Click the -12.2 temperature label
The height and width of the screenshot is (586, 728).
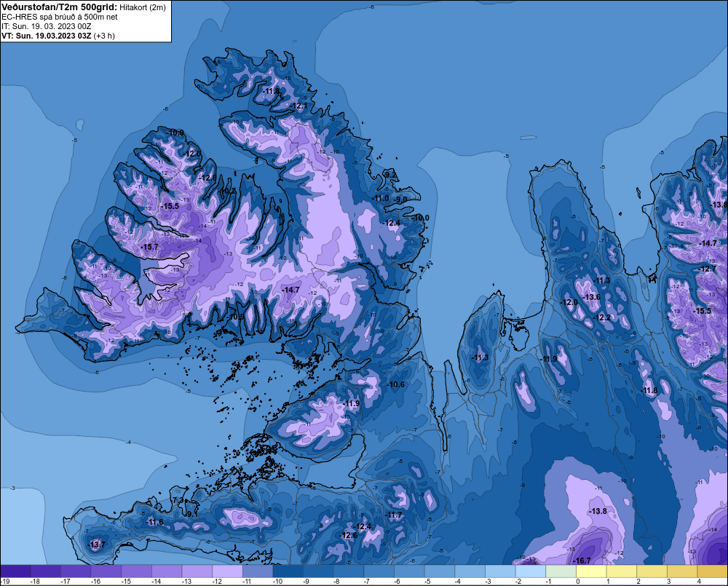pyautogui.click(x=602, y=317)
